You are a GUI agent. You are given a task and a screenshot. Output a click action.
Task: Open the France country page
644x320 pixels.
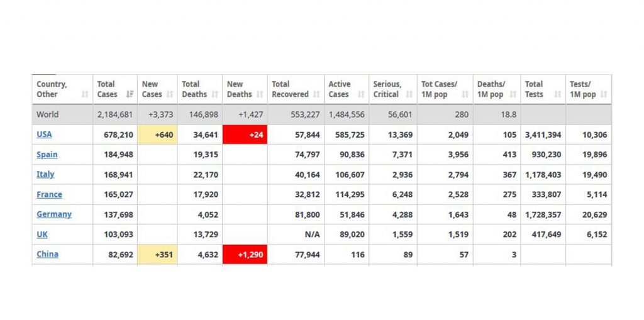[49, 195]
